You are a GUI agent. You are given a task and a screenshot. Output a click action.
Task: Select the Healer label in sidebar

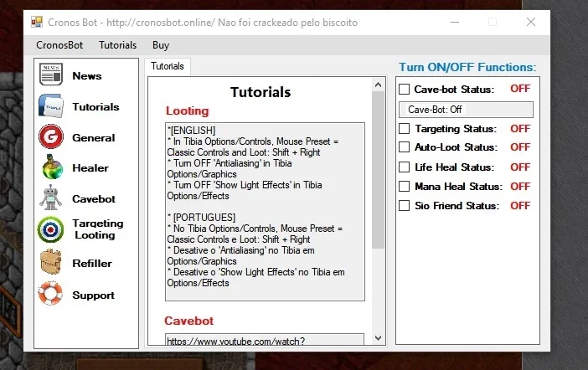[90, 168]
